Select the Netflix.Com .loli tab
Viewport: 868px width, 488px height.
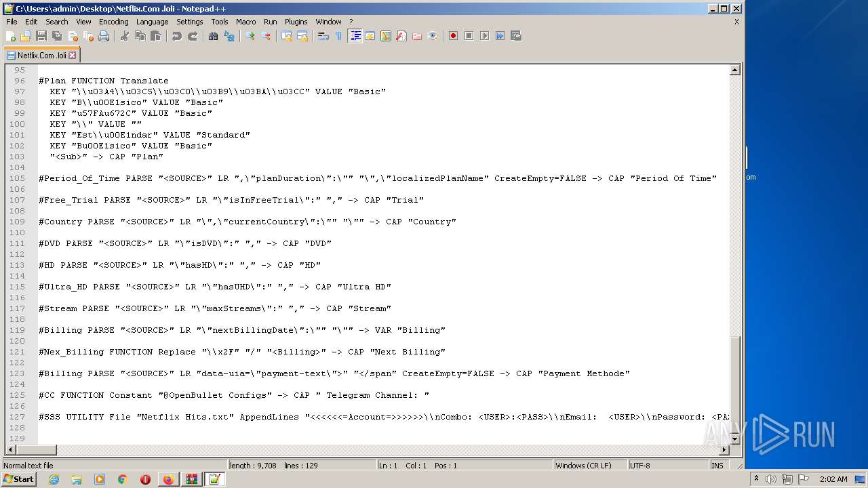41,56
